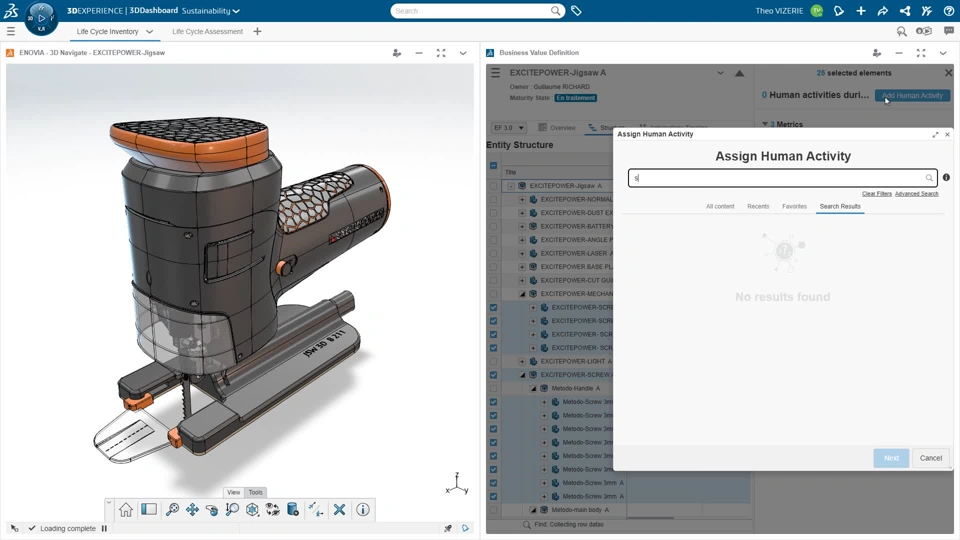
Task: Select the Favorites tab in the dialog
Action: tap(794, 206)
